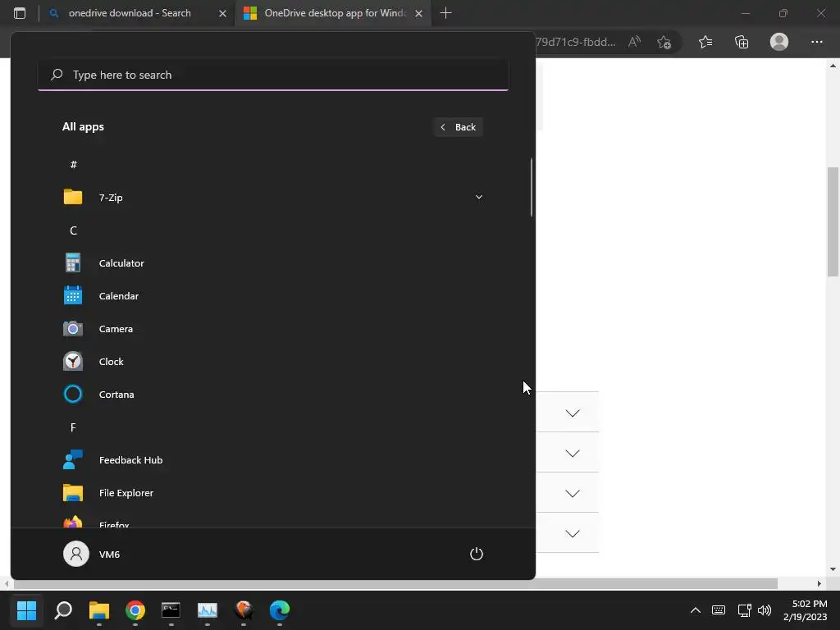Close the OneDrive desktop app tab

click(419, 13)
